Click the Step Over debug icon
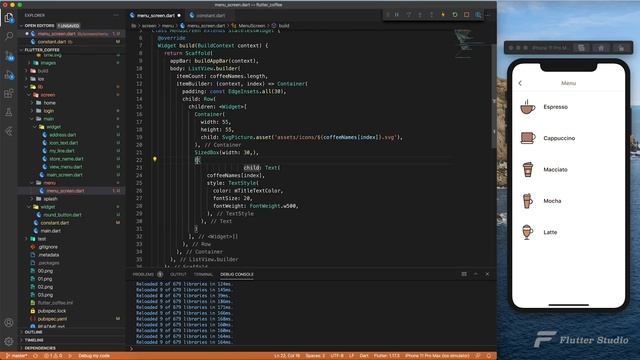The image size is (640, 360). pyautogui.click(x=409, y=15)
